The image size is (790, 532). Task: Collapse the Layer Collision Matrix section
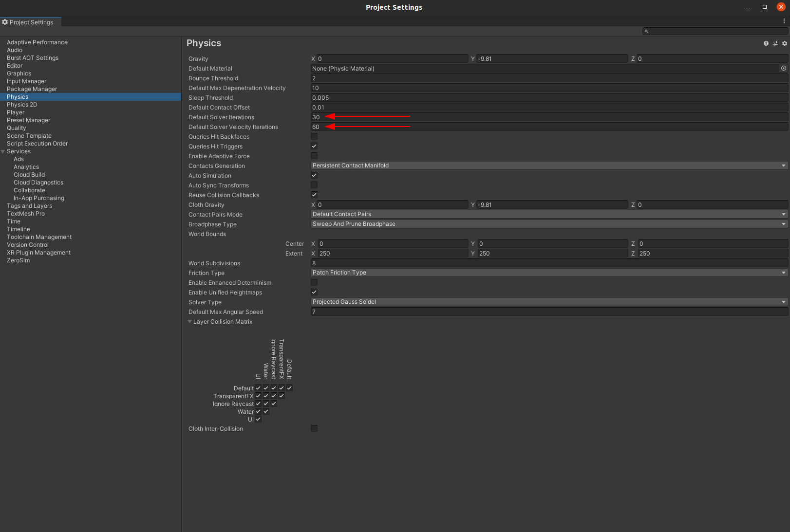190,322
